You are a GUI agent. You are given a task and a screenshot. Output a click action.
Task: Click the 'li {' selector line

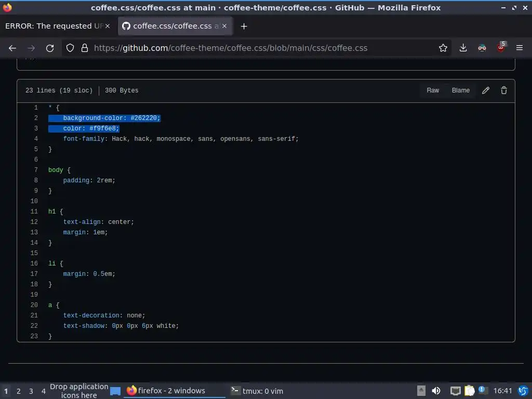tap(56, 263)
